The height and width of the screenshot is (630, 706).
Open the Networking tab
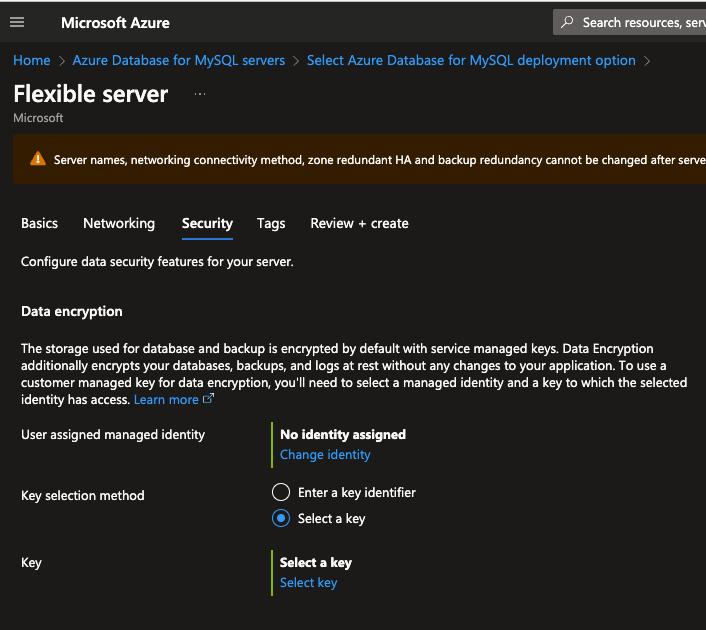pos(119,223)
